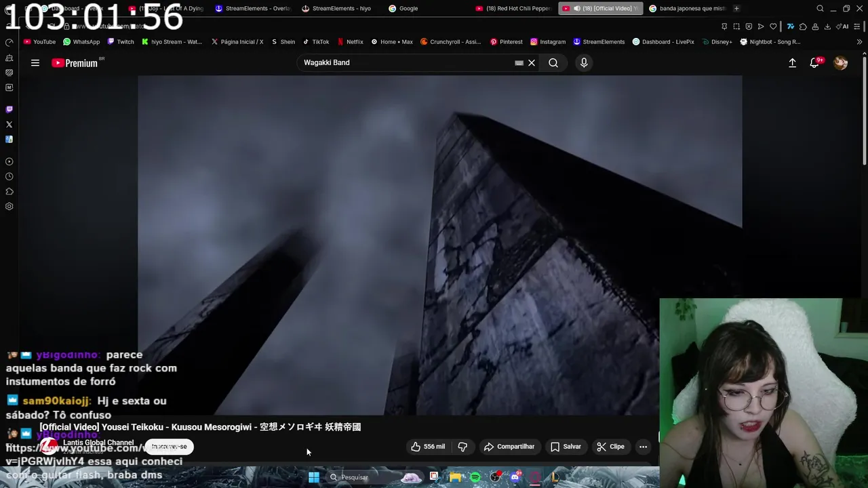This screenshot has height=488, width=868.
Task: Like the video with 556 mil
Action: [x=428, y=447]
